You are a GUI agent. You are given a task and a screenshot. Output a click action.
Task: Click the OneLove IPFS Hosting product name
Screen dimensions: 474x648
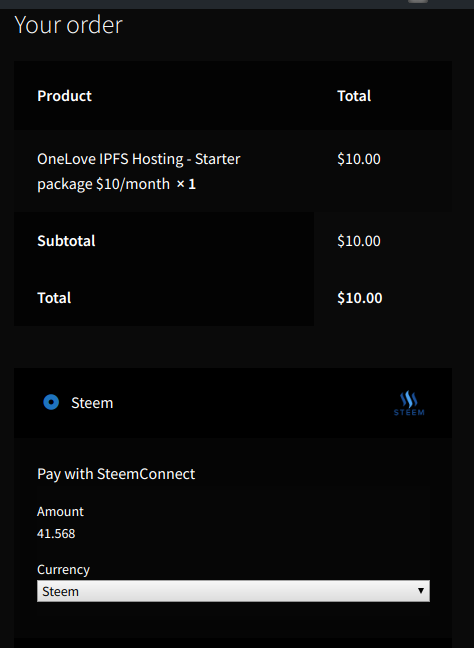[x=138, y=171]
